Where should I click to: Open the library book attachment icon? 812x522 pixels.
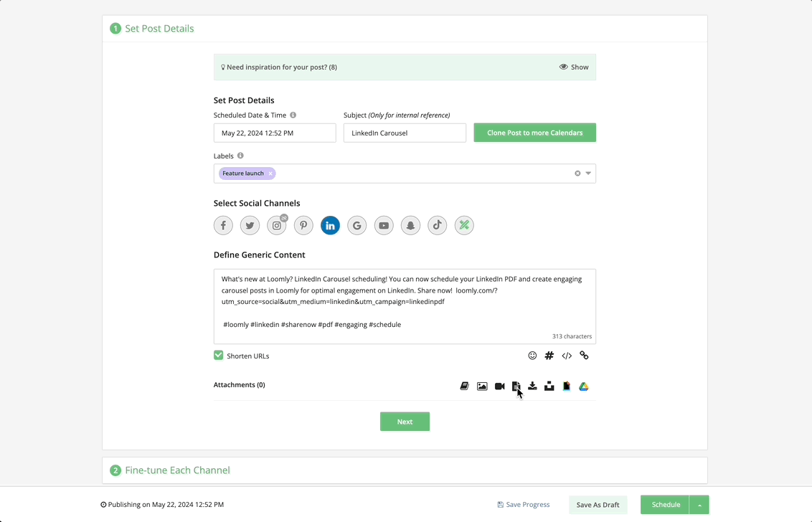(464, 386)
